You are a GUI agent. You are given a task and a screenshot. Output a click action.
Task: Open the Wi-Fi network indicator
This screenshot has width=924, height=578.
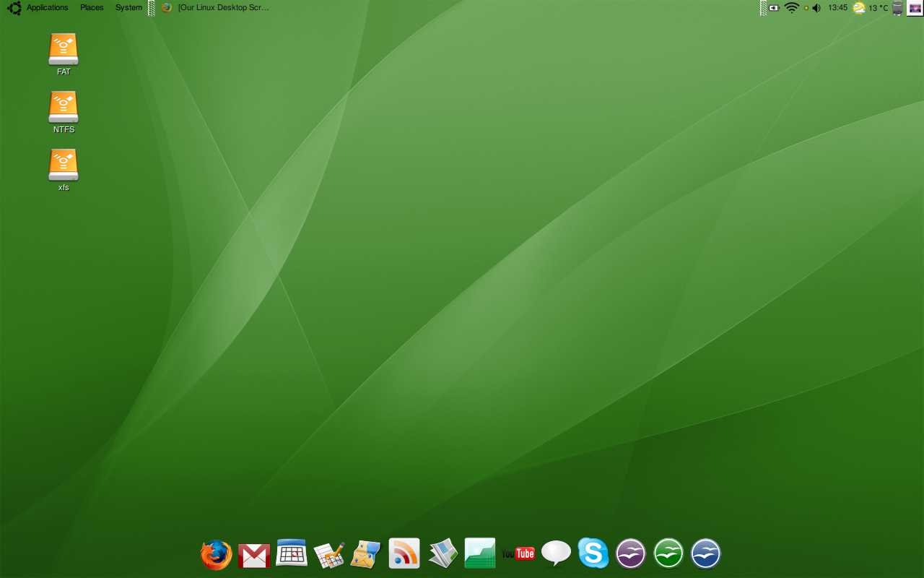tap(792, 8)
